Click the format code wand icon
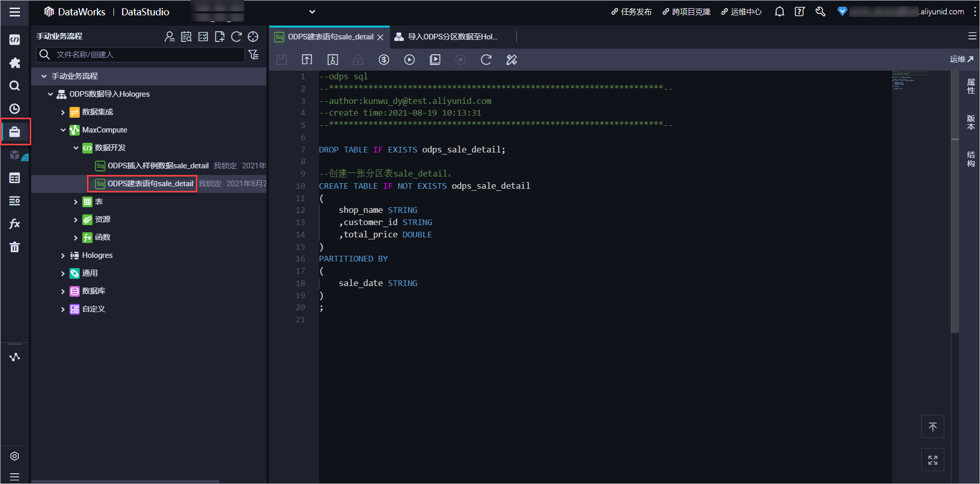This screenshot has width=980, height=484. (x=512, y=60)
